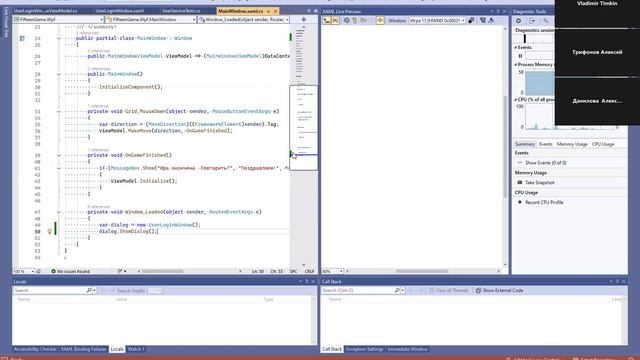Click the Live Preview horizontal scrollbar

[422, 271]
